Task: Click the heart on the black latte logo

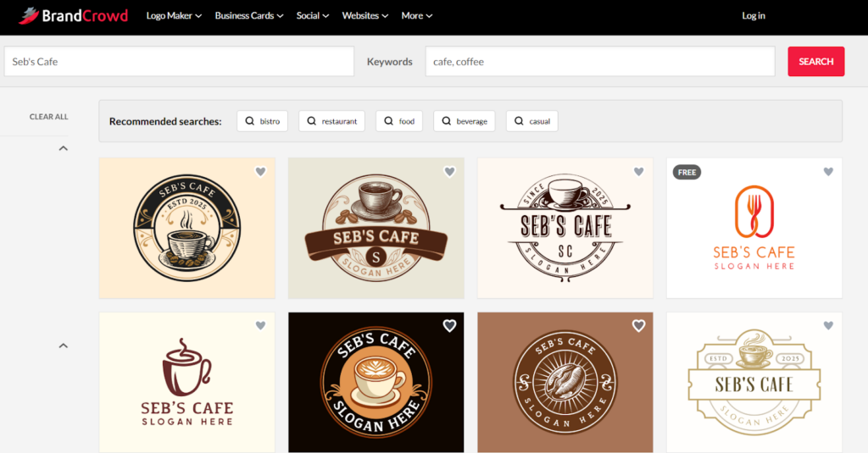Action: pyautogui.click(x=449, y=326)
